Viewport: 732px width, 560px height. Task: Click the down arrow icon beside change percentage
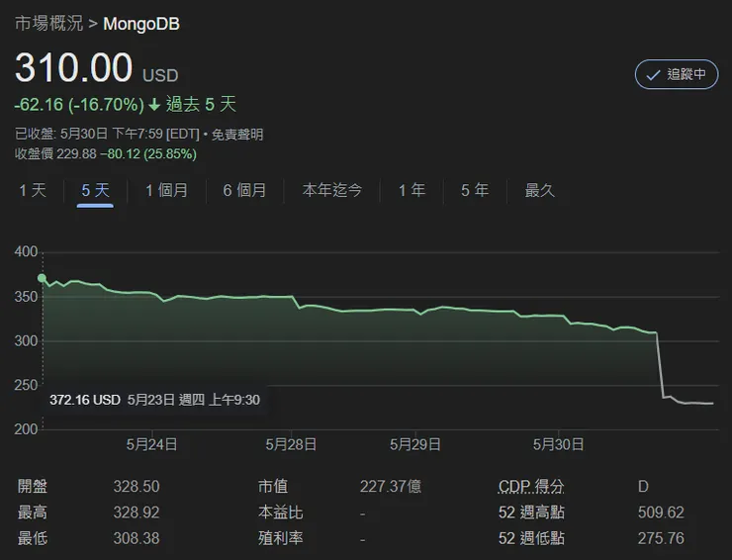(154, 105)
